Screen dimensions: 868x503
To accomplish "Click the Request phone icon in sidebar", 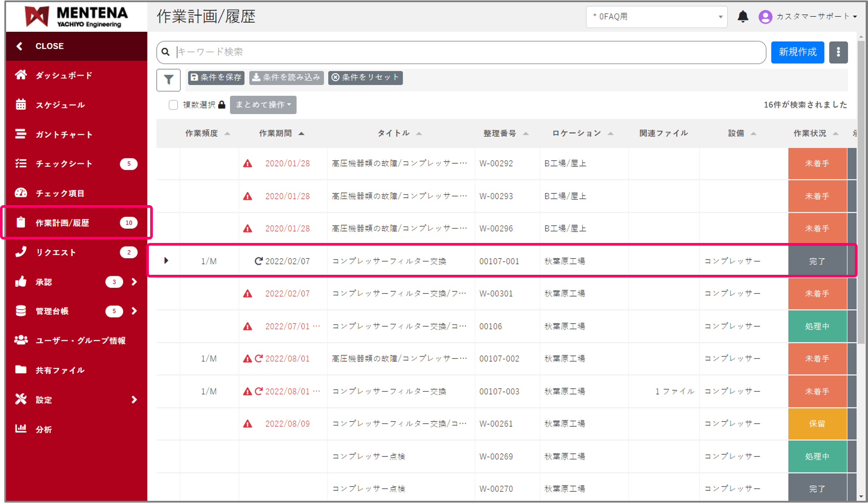I will point(21,252).
